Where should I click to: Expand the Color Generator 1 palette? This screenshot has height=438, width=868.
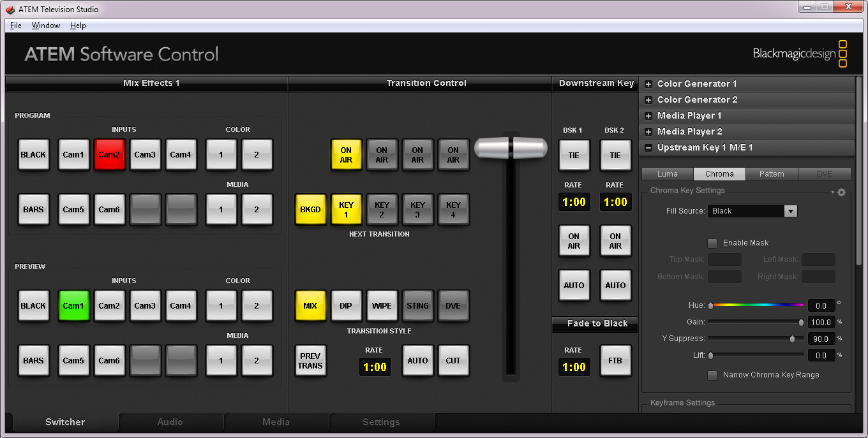648,84
